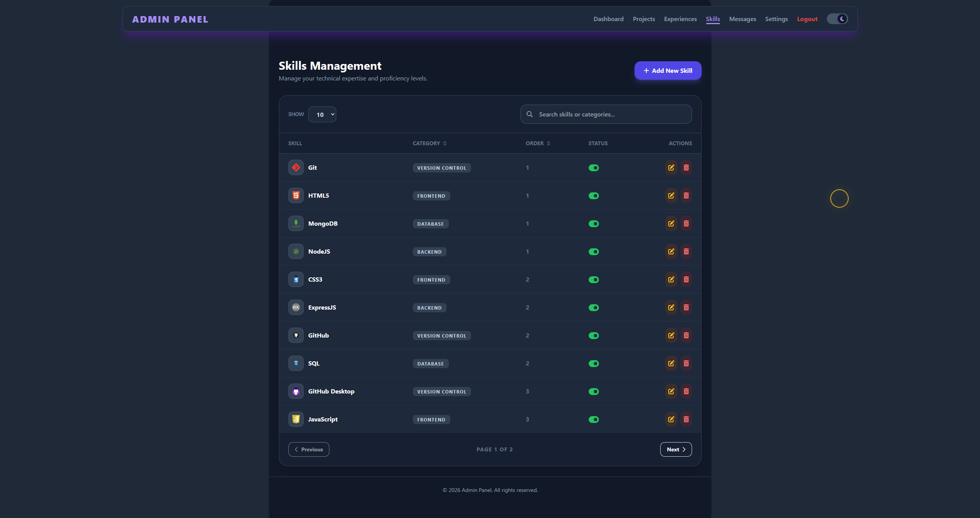Screen dimensions: 980x518
Task: Switch the dark mode theme toggle
Action: point(837,19)
